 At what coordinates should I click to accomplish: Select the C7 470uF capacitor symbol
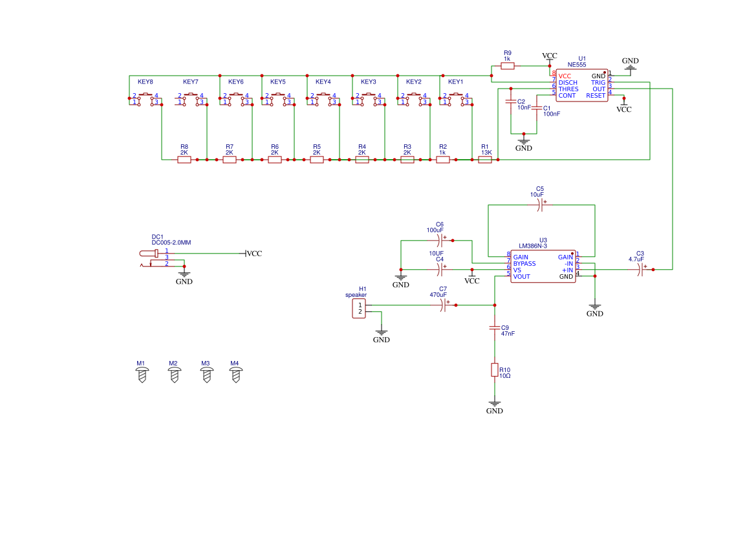coord(444,305)
